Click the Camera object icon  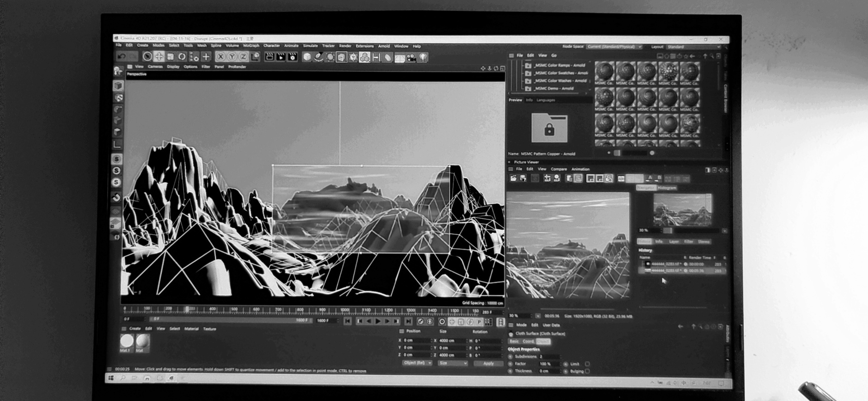pyautogui.click(x=411, y=58)
